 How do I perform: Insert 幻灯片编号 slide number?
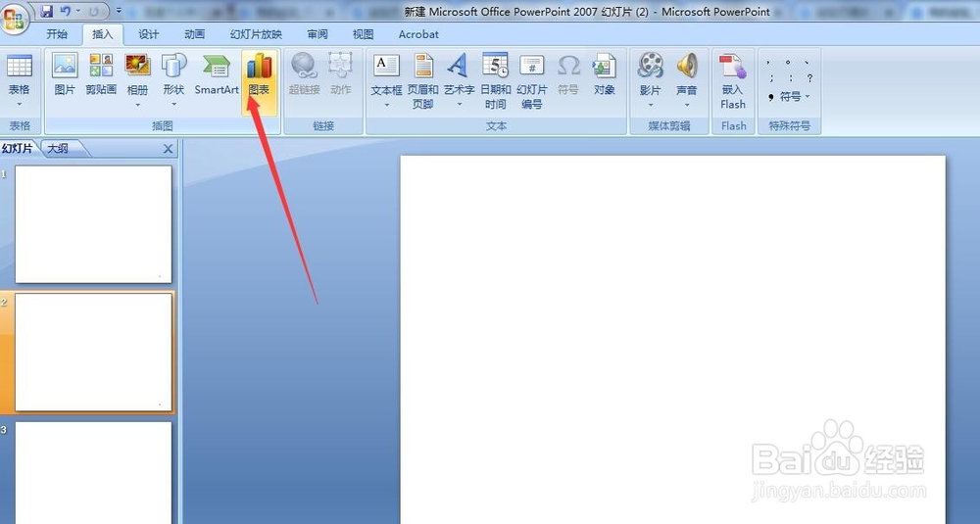(532, 81)
